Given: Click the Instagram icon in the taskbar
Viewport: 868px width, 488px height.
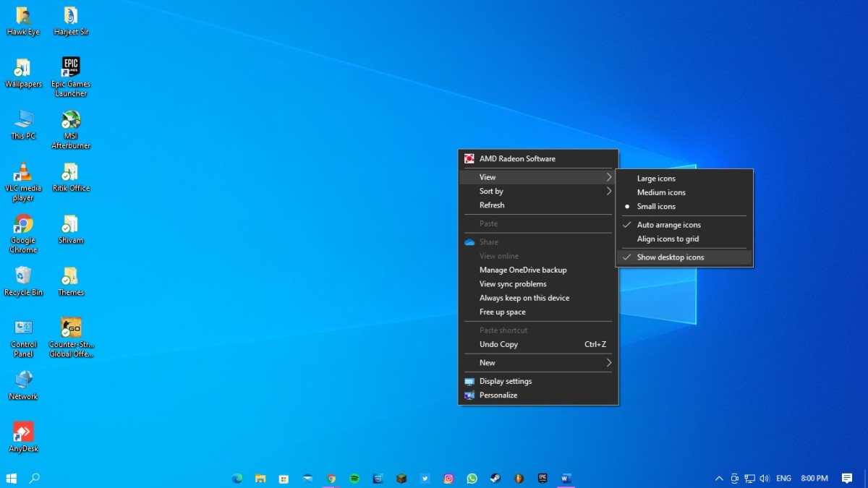Looking at the screenshot, I should [x=448, y=479].
